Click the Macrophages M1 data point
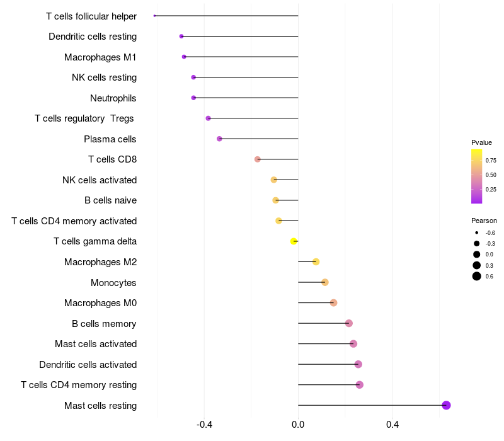Image resolution: width=504 pixels, height=441 pixels. pos(184,57)
